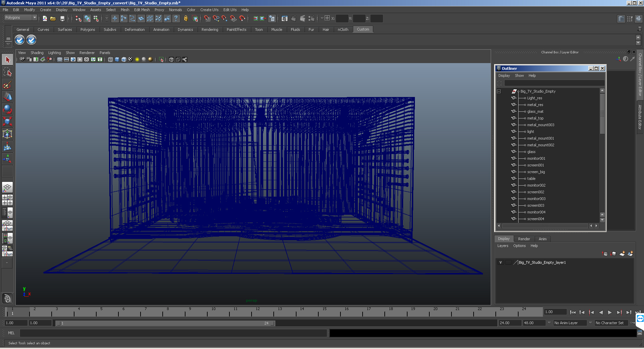The width and height of the screenshot is (644, 349).
Task: Click the Create new layer icon
Action: 622,254
